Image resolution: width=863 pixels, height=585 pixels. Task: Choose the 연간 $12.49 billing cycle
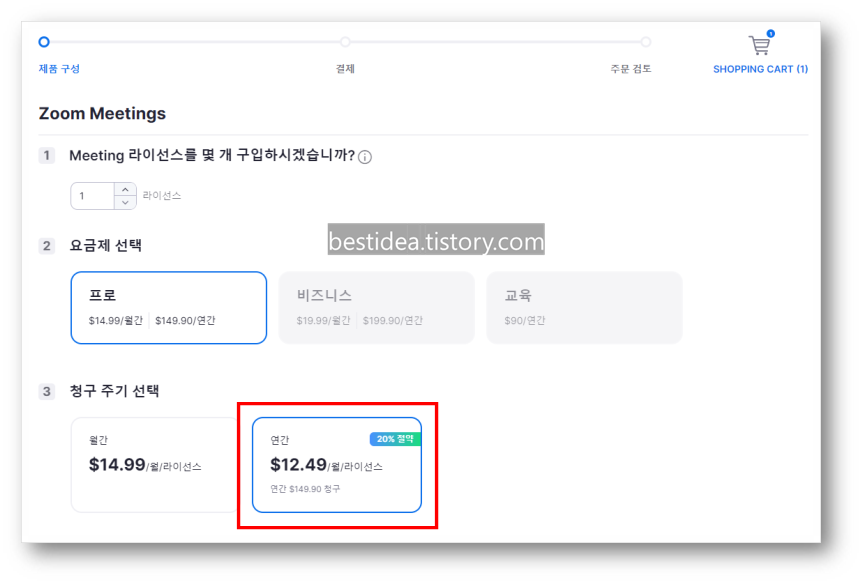pyautogui.click(x=337, y=464)
